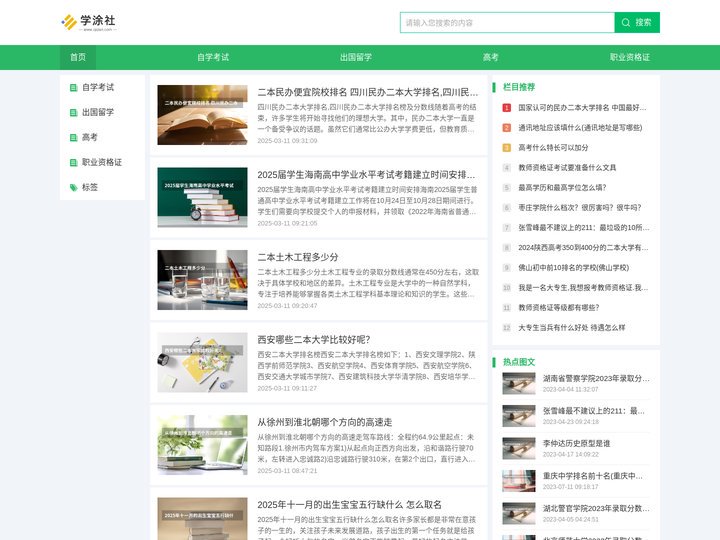Click the 高考 sidebar book icon
Screen dimensions: 720x540
pyautogui.click(x=73, y=137)
